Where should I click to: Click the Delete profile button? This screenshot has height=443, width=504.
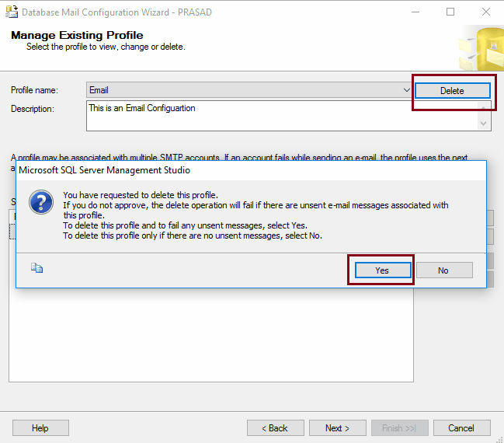[452, 91]
